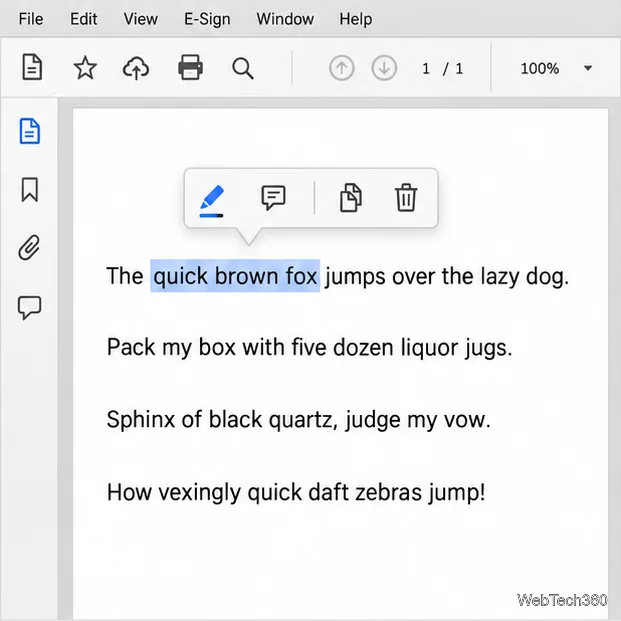
Task: Open the attachments paperclip panel
Action: [x=29, y=248]
